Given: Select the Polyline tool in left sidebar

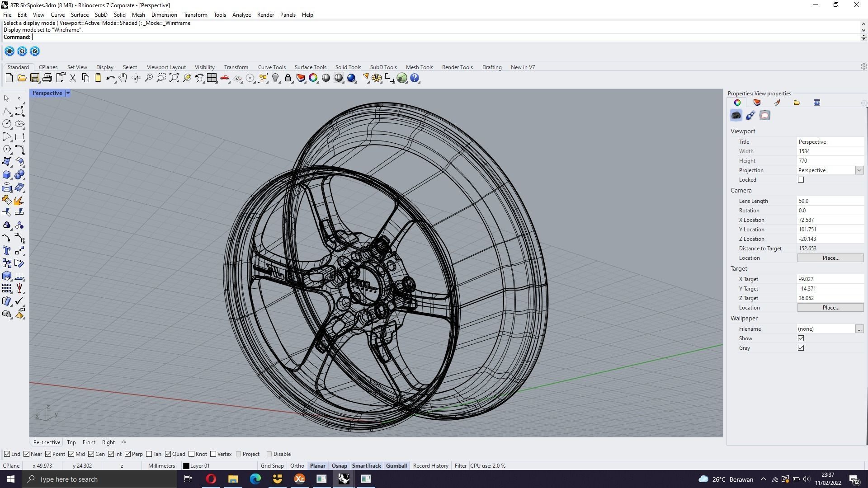Looking at the screenshot, I should pyautogui.click(x=7, y=111).
